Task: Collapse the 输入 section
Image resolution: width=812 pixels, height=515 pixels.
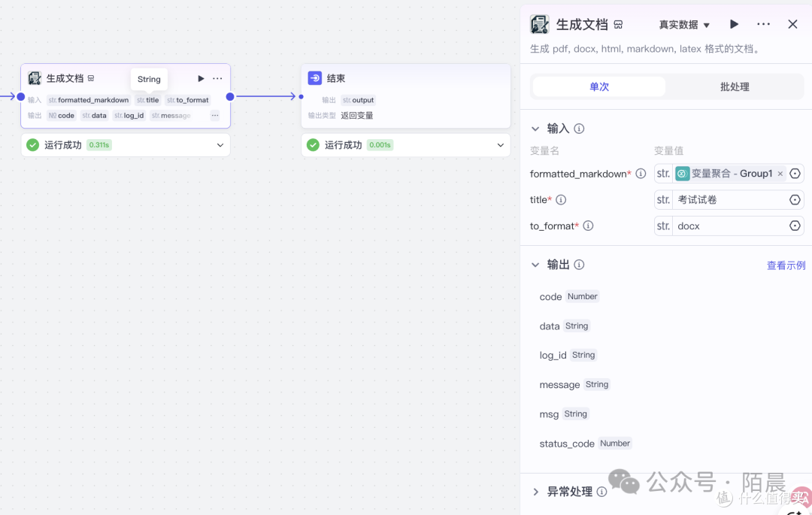Action: (x=535, y=129)
